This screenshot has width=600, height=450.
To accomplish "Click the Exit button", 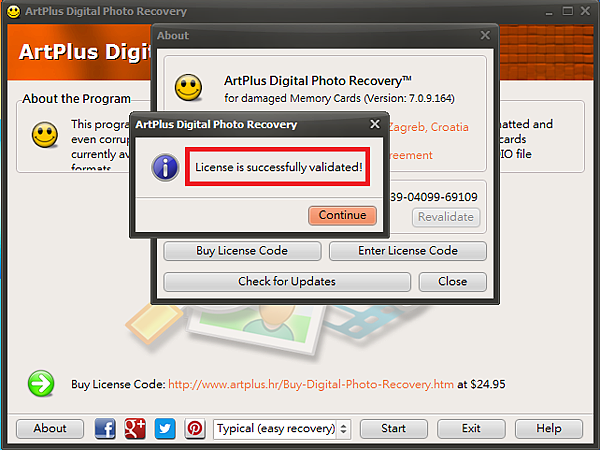I will point(471,429).
